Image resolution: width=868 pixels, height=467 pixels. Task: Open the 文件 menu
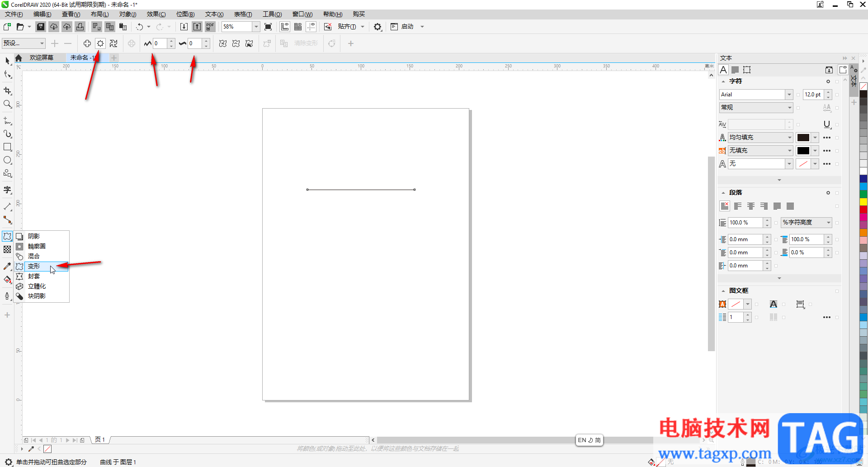point(14,14)
